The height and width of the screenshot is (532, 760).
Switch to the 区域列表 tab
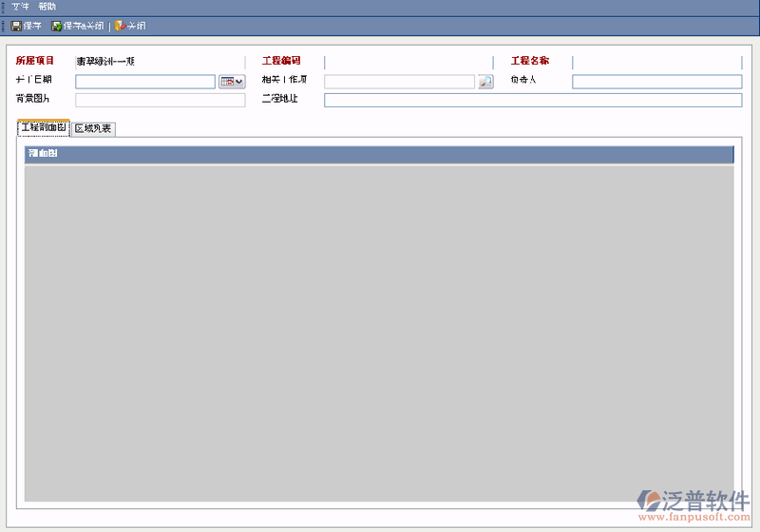point(93,129)
